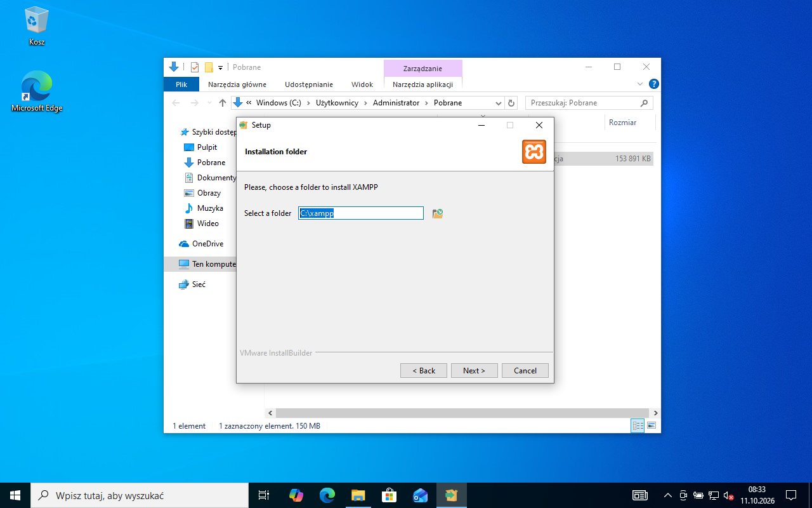The image size is (812, 508).
Task: Show hidden tray icons chevron
Action: 667,495
